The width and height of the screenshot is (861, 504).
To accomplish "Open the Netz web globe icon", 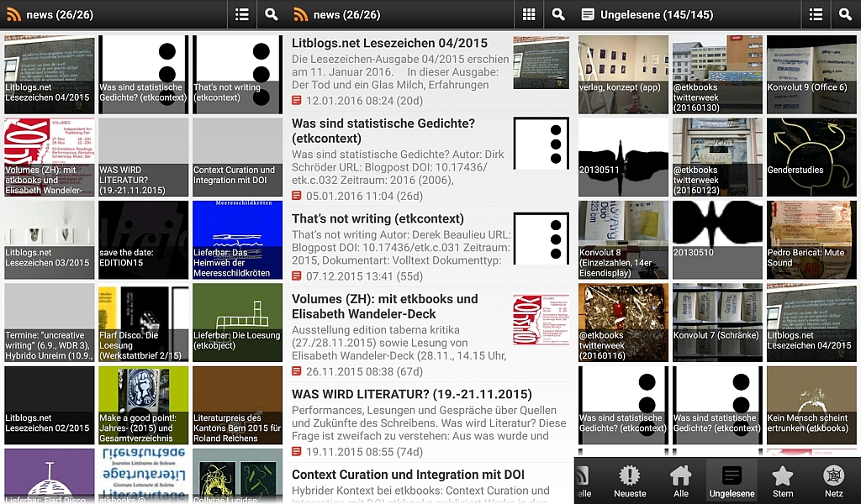I will coord(833,479).
